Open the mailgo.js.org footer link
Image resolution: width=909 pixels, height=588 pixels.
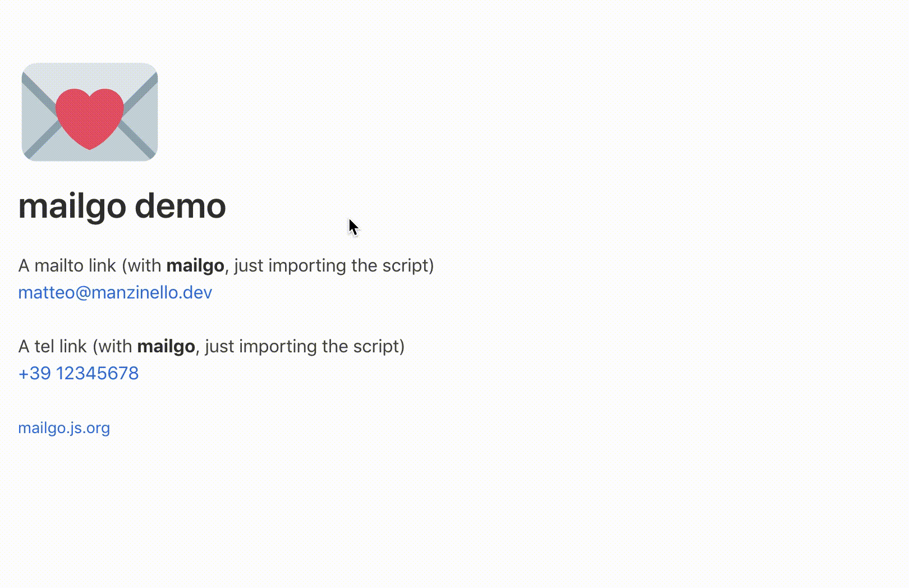[64, 428]
